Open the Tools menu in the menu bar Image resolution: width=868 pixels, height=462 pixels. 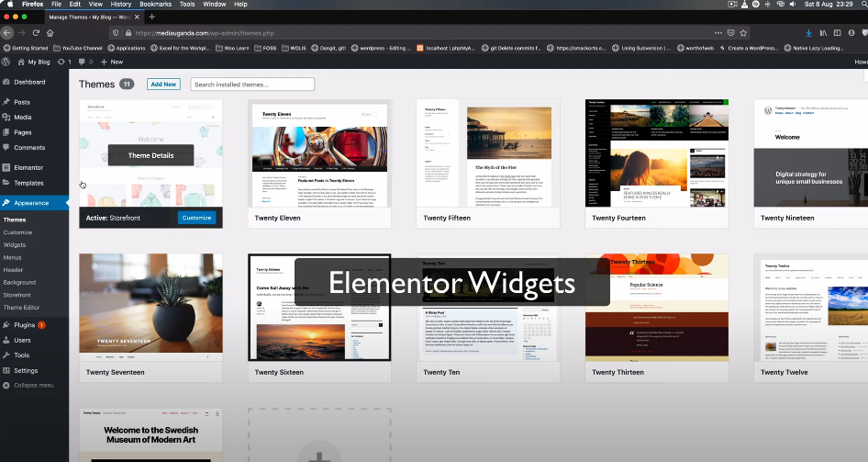pos(187,4)
